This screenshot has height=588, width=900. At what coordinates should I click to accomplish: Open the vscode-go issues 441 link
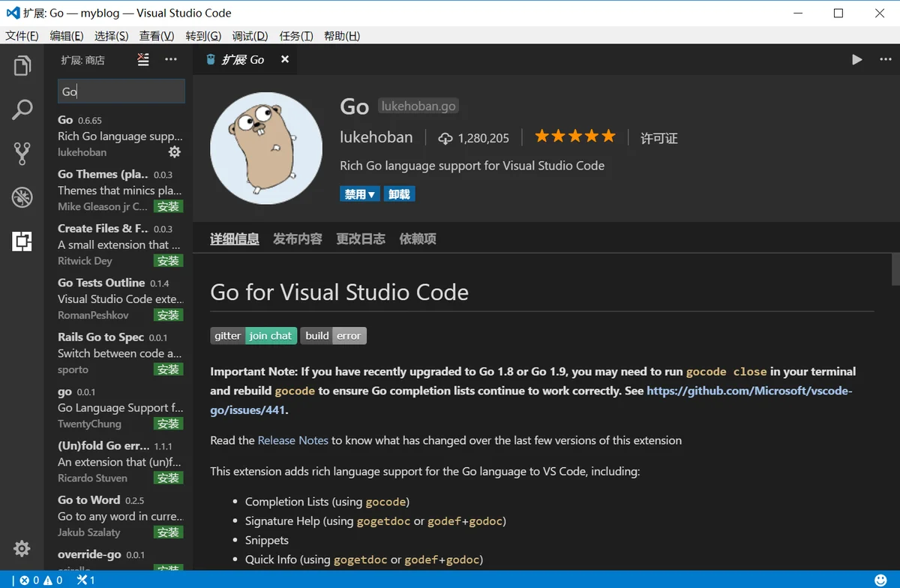(531, 400)
